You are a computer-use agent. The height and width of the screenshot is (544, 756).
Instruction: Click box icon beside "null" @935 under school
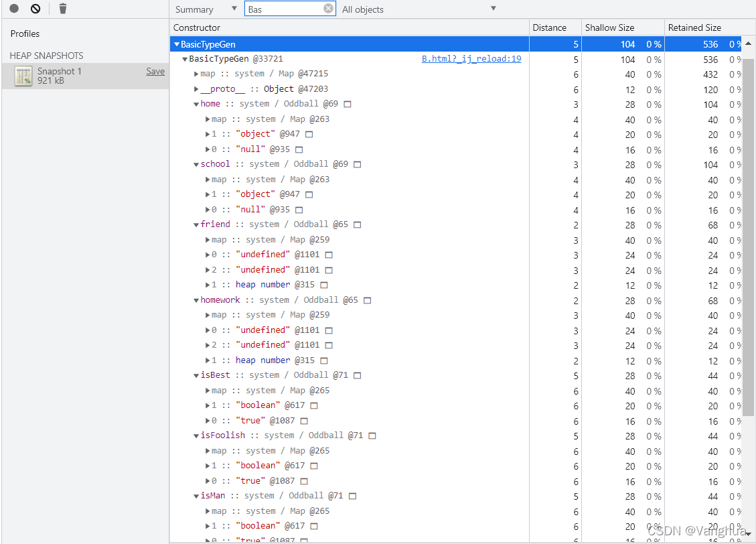click(x=299, y=210)
